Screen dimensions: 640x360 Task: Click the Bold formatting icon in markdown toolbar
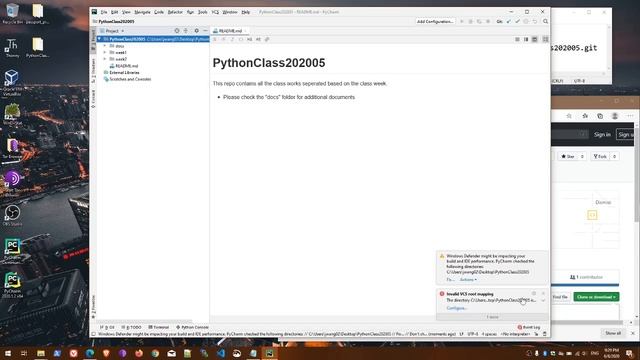click(215, 40)
